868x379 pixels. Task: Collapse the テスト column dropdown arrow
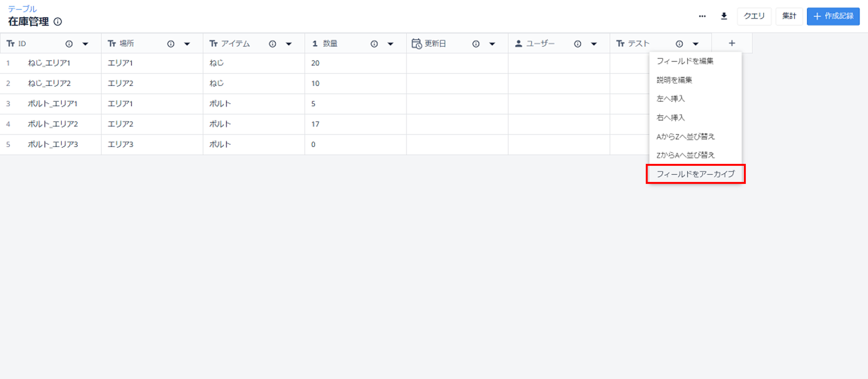[x=695, y=44]
